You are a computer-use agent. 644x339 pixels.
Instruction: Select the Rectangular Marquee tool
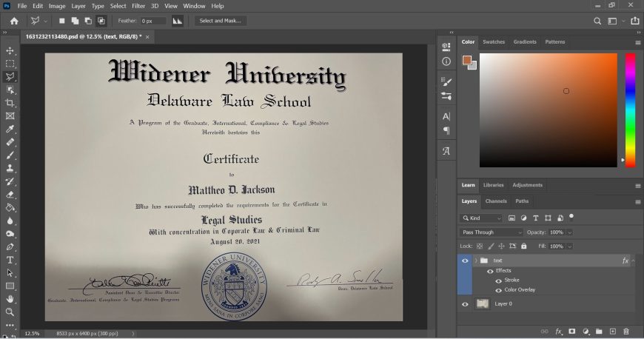click(10, 64)
